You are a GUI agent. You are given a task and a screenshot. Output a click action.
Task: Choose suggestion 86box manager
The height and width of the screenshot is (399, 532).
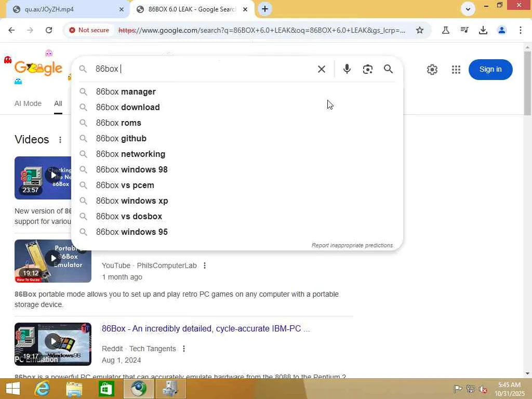(x=237, y=91)
